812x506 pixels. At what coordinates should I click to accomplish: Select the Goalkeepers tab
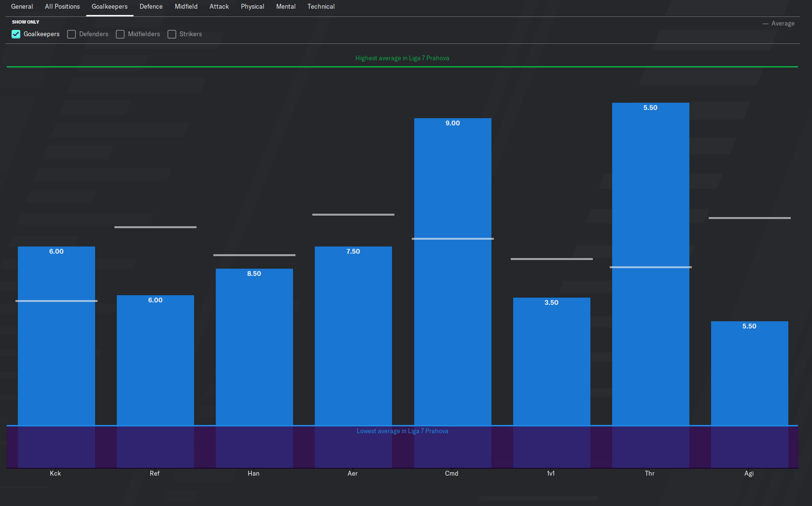pos(110,7)
